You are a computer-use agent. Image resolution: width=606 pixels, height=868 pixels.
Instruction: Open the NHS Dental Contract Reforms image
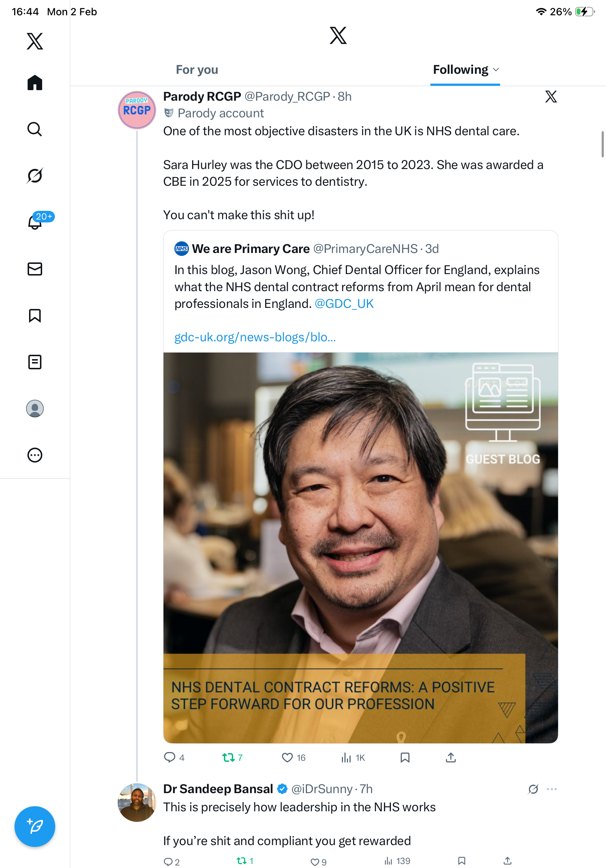pyautogui.click(x=360, y=547)
